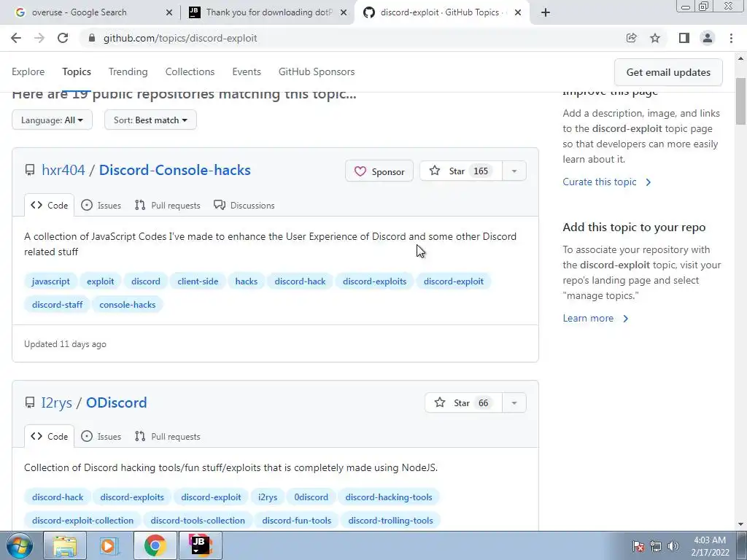747x560 pixels.
Task: Open Pull requests of Discord-Console-hacks
Action: [167, 205]
